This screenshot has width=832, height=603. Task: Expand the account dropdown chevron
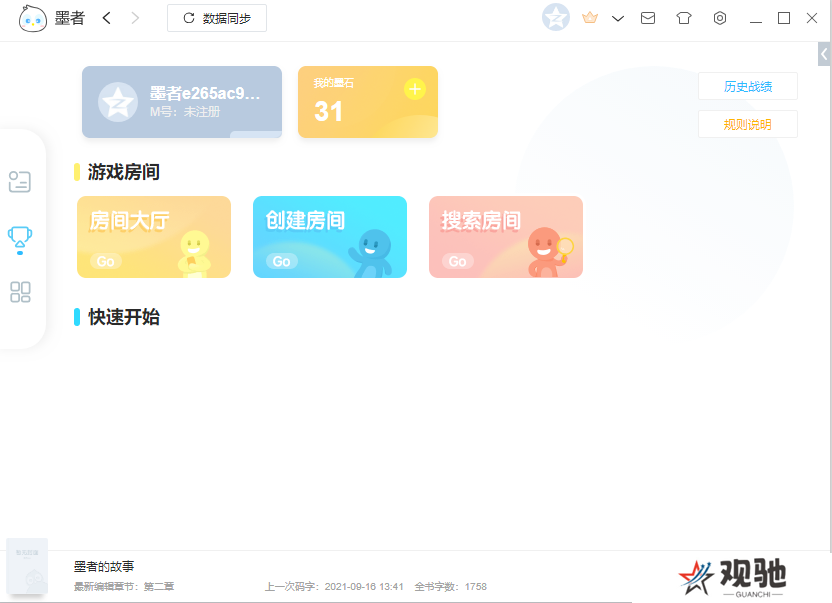point(618,18)
